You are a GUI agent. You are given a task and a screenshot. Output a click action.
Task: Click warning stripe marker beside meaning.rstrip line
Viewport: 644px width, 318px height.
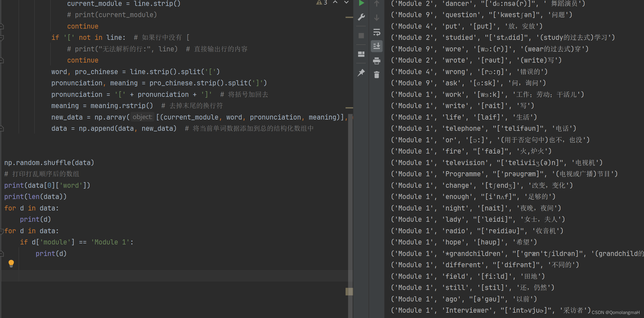coord(349,108)
